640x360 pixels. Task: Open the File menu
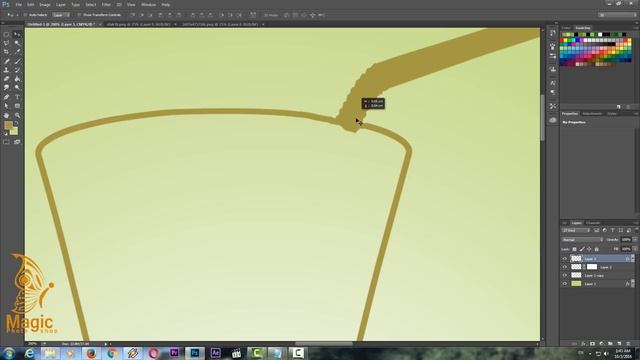18,4
